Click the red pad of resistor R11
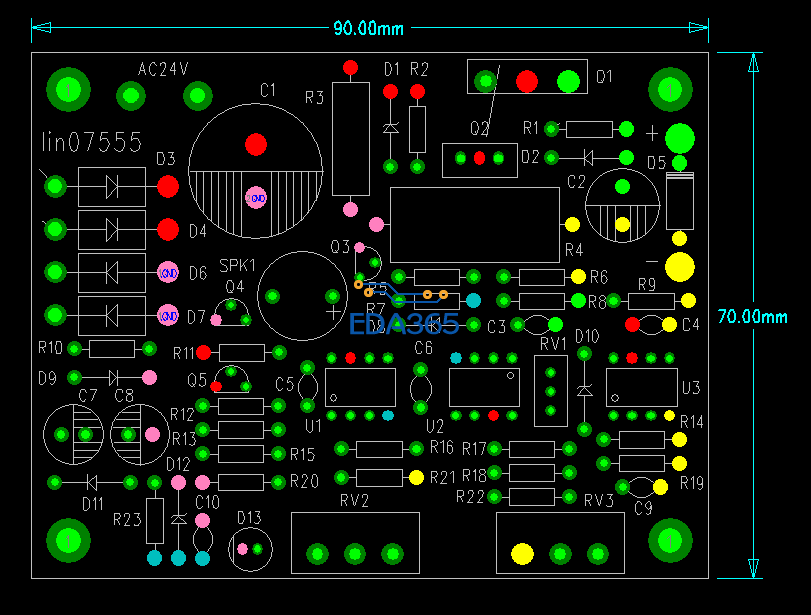Viewport: 811px width, 615px height. tap(203, 353)
